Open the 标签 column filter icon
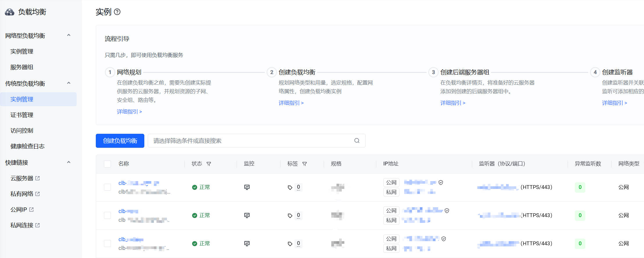 pos(304,164)
